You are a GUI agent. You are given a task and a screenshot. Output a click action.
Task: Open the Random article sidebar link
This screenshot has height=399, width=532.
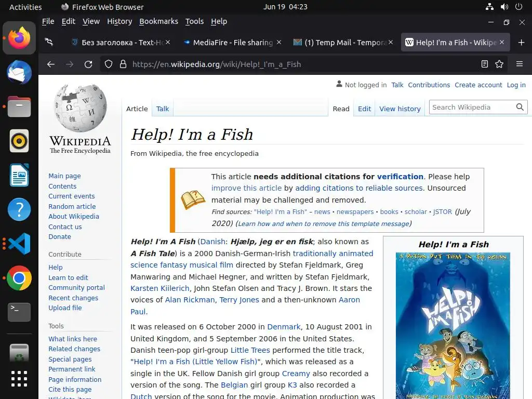click(x=72, y=206)
